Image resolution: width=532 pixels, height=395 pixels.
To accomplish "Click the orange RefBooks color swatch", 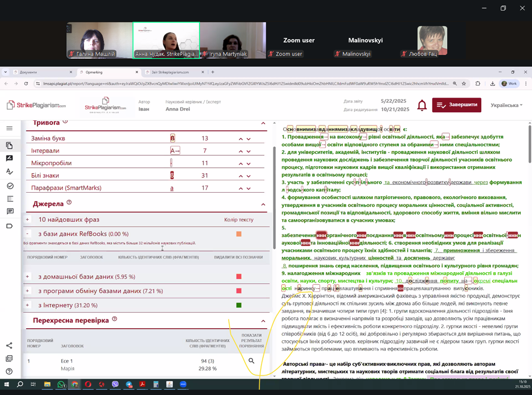I will (x=238, y=234).
